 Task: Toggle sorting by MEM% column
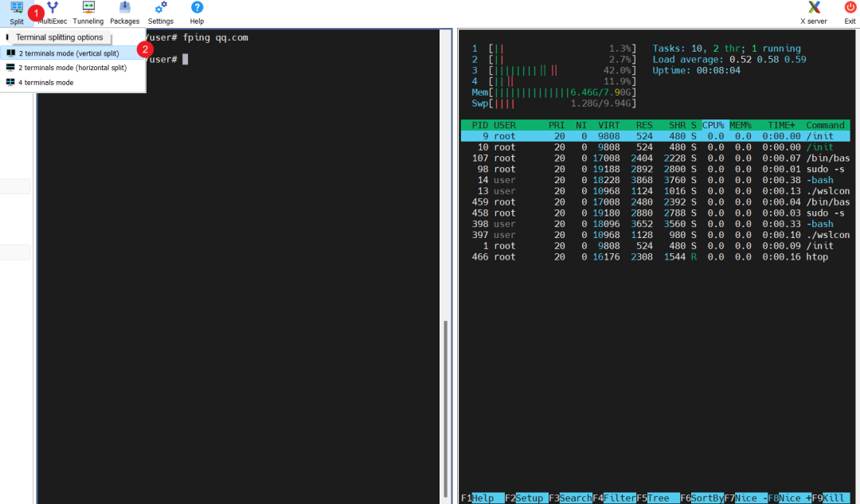741,124
